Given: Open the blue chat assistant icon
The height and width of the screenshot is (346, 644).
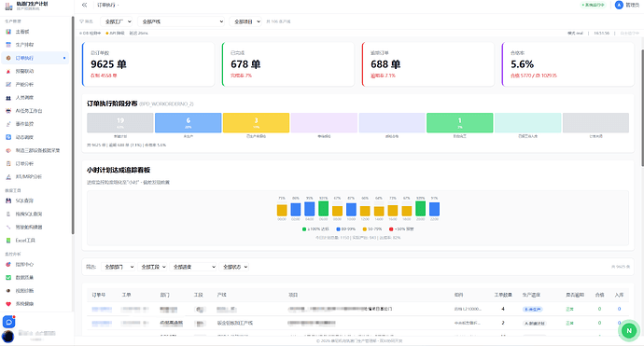Looking at the screenshot, I should tap(8, 322).
